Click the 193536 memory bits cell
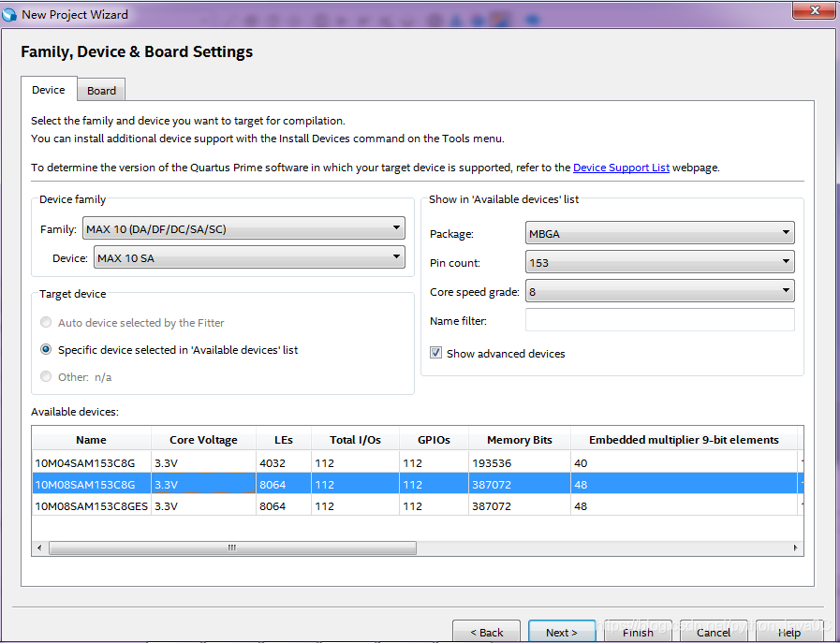The width and height of the screenshot is (840, 643). [x=520, y=463]
